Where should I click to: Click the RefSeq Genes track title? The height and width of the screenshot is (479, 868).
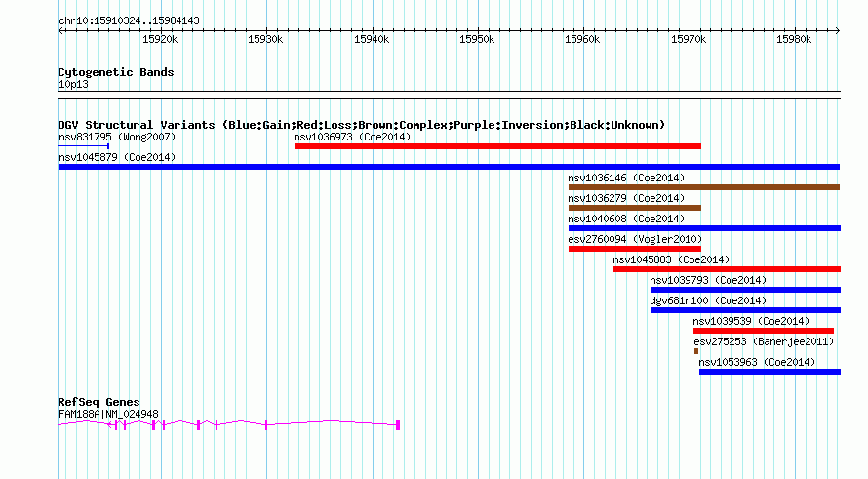(x=99, y=402)
